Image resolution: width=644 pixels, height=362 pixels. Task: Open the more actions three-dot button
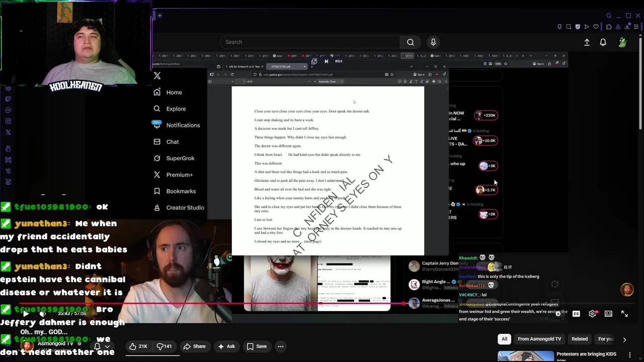[x=281, y=346]
